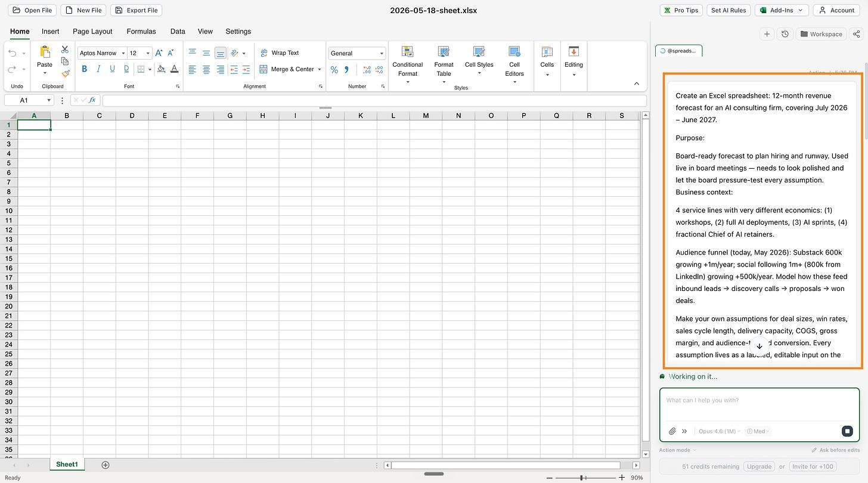
Task: Open the Settings tab
Action: pyautogui.click(x=238, y=32)
